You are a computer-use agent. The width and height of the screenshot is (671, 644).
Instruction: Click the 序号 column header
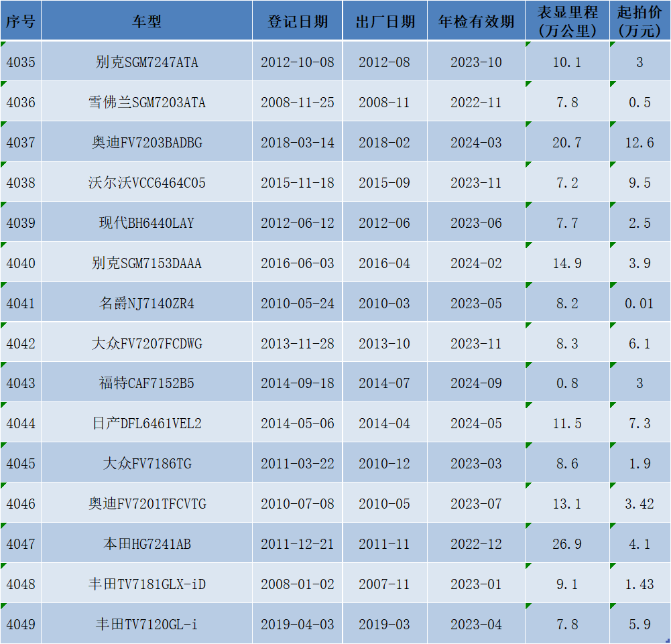point(21,21)
